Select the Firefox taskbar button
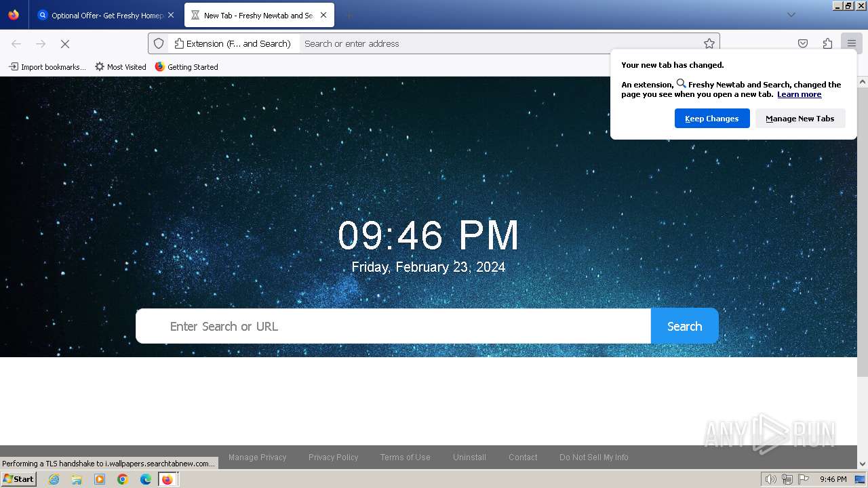The height and width of the screenshot is (488, 868). [167, 479]
